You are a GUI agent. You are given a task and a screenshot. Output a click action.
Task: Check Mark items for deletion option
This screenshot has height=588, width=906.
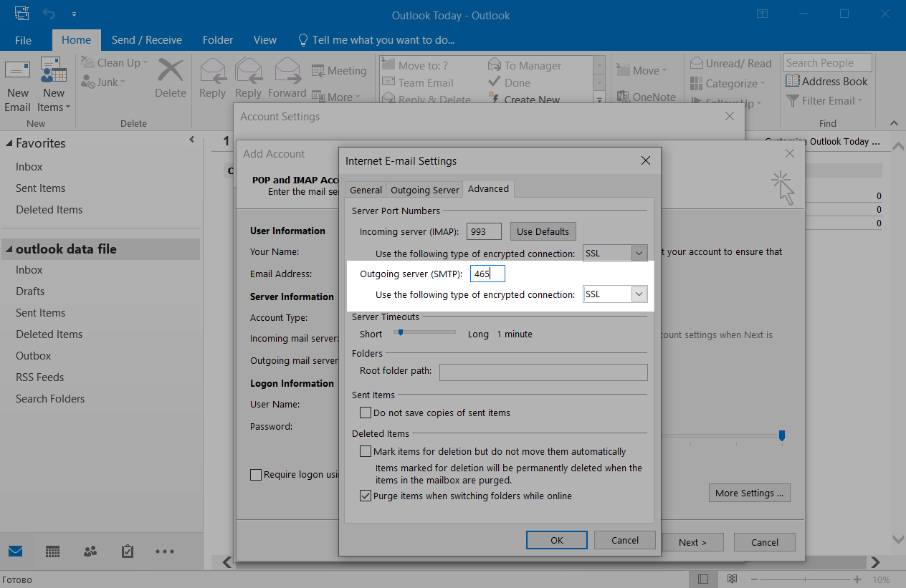point(366,452)
